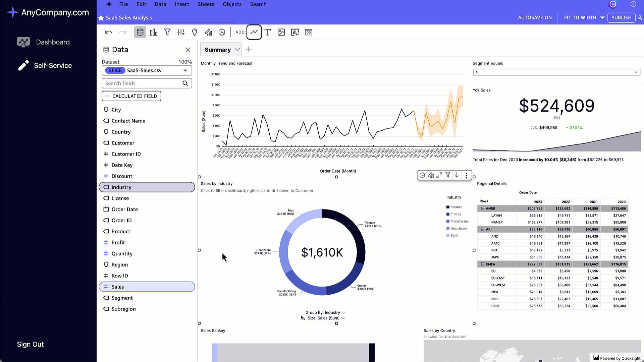Viewport: 644px width, 362px height.
Task: Click the filter funnel toolbar icon
Action: click(167, 32)
